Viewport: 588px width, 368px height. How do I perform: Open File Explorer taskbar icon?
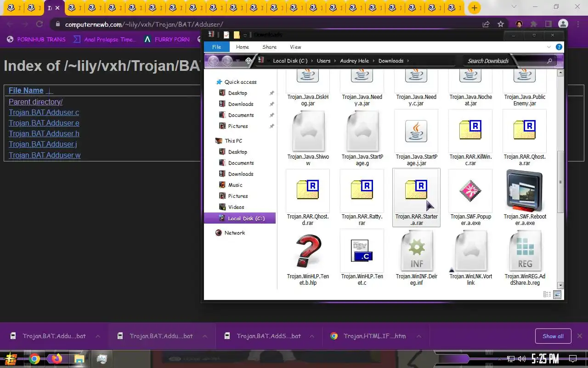point(79,359)
